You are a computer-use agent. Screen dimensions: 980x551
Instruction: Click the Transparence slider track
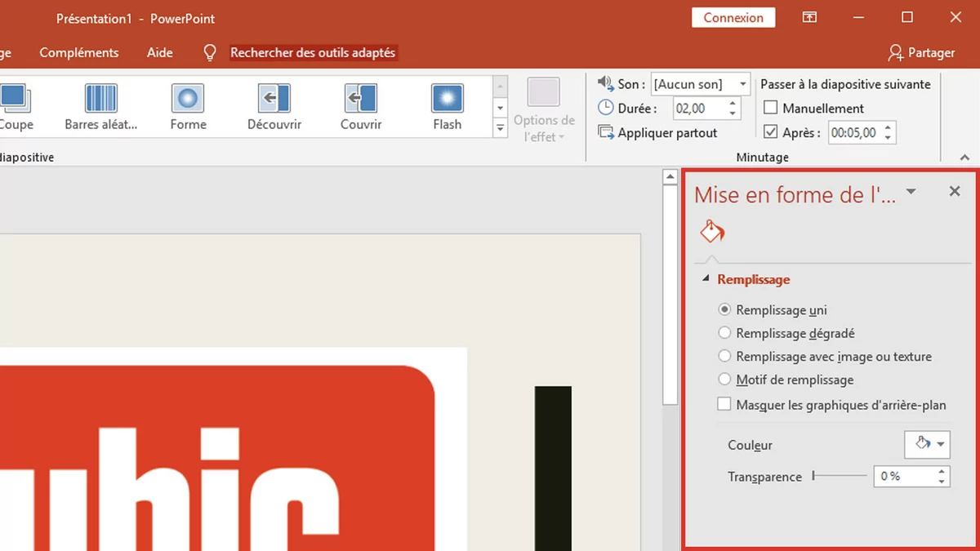coord(841,476)
